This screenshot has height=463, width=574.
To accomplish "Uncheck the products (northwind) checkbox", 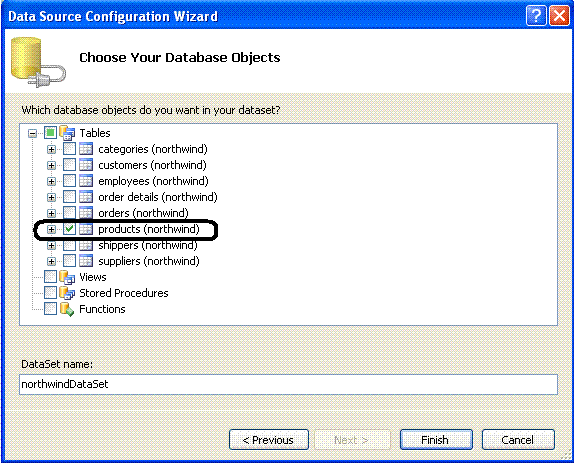I will (x=69, y=229).
